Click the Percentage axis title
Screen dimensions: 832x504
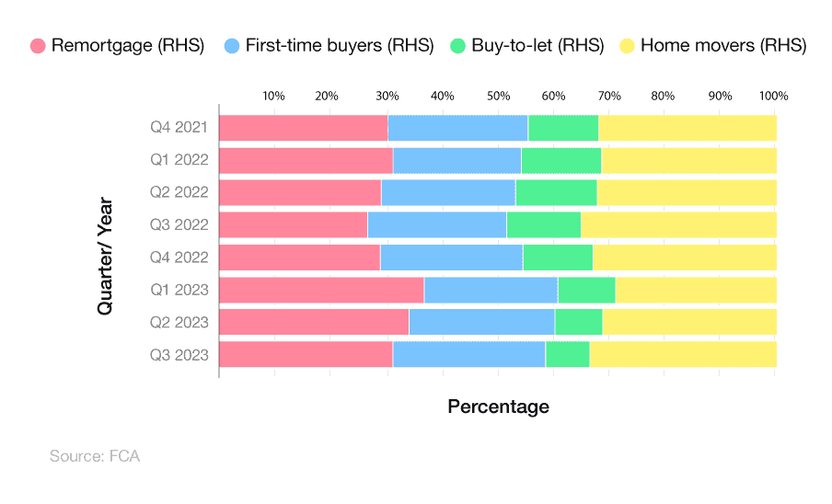[x=498, y=407]
